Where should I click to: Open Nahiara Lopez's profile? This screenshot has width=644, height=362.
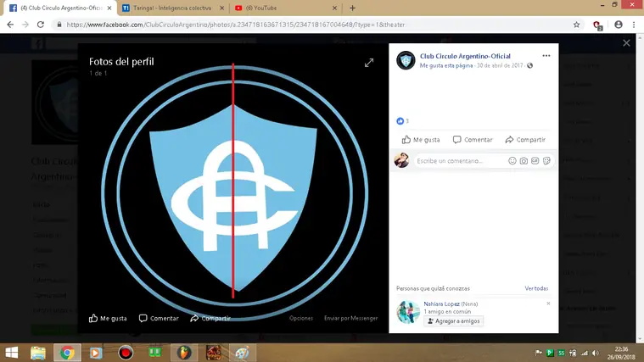441,304
